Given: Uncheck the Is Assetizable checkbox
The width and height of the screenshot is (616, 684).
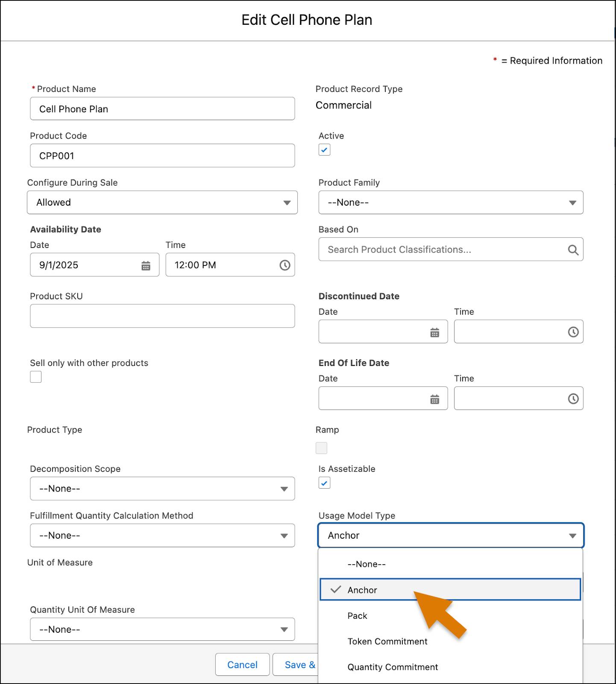Looking at the screenshot, I should (324, 483).
